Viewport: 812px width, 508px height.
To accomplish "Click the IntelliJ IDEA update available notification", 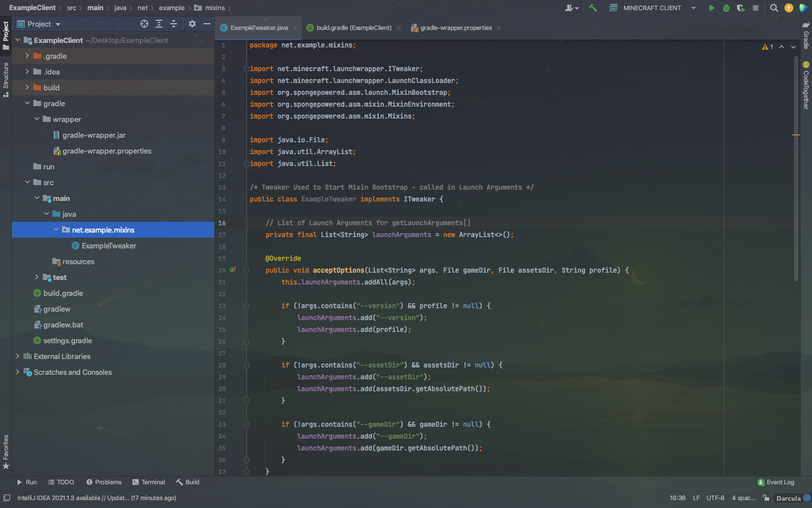I will click(96, 498).
